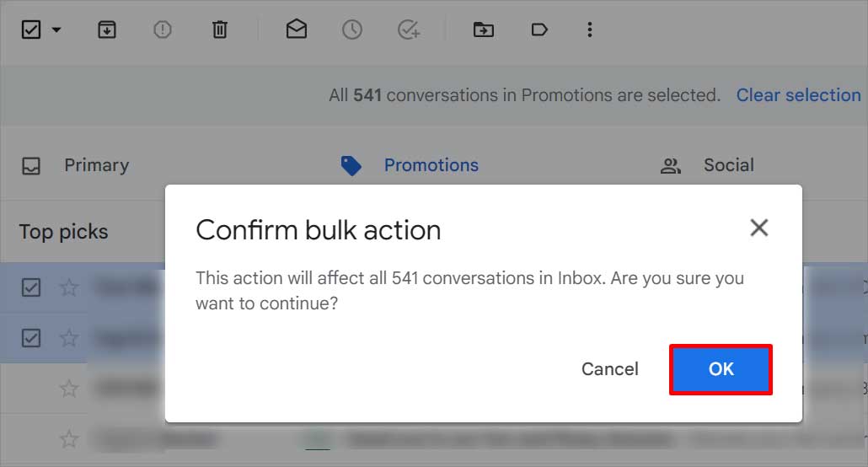The width and height of the screenshot is (868, 467).
Task: Click the Labels tag icon
Action: 539,30
